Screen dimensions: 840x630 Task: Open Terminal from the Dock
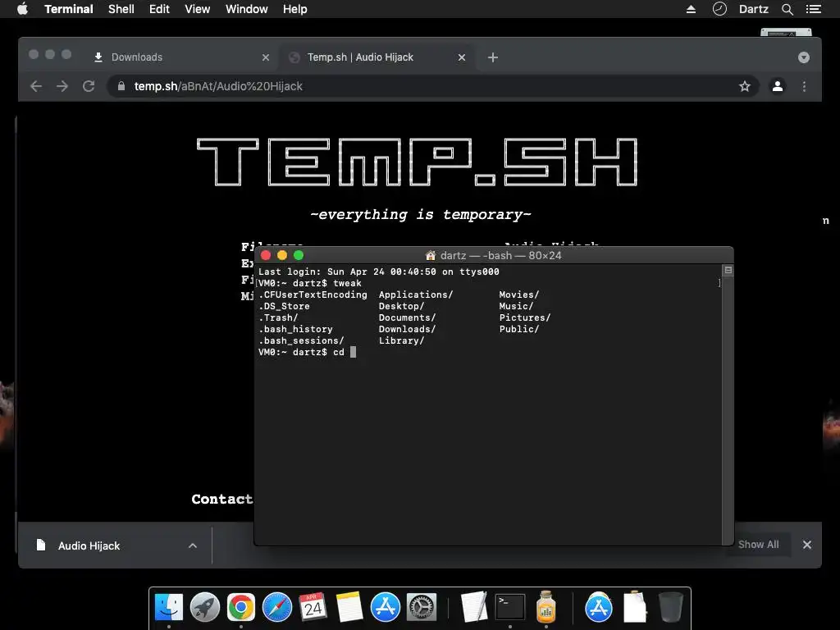click(x=510, y=608)
